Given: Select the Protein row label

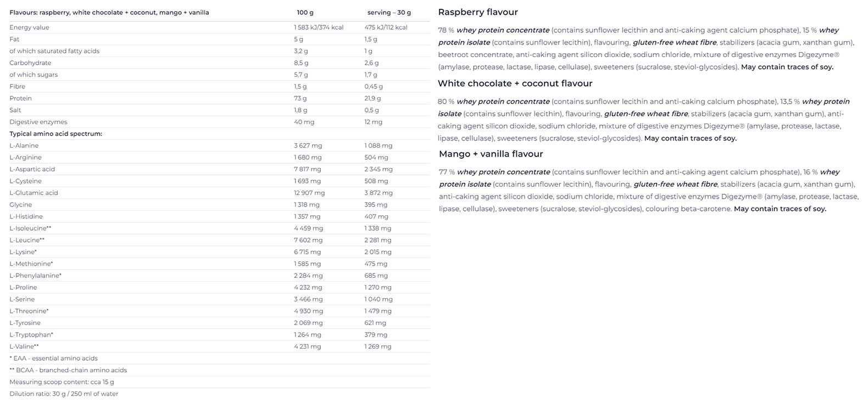Looking at the screenshot, I should [x=20, y=98].
